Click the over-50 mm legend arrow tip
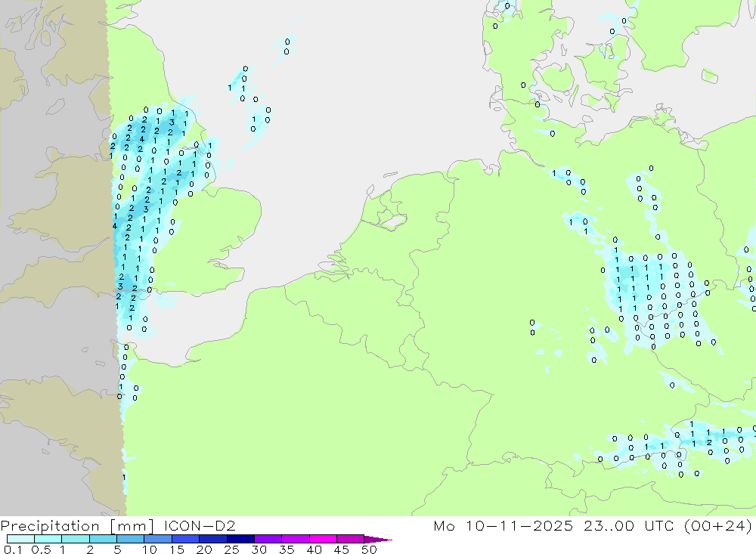This screenshot has width=756, height=554. 378,540
